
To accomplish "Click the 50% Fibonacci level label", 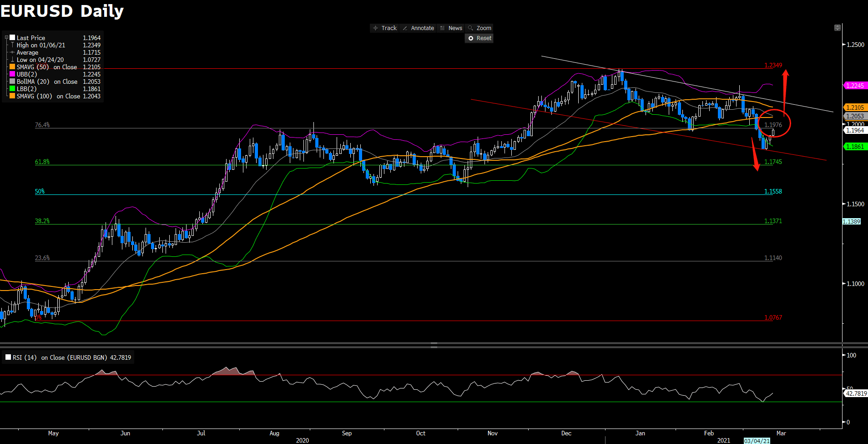I will tap(40, 192).
